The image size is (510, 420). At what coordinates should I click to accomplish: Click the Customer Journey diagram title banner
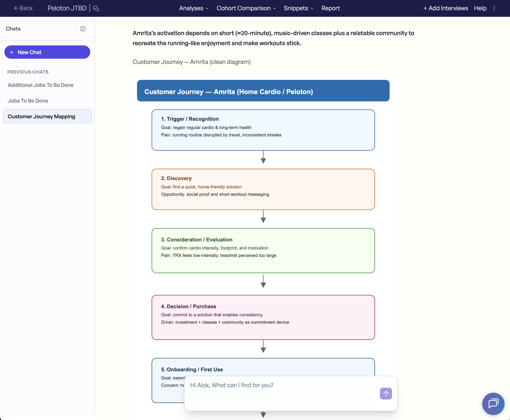pos(263,91)
